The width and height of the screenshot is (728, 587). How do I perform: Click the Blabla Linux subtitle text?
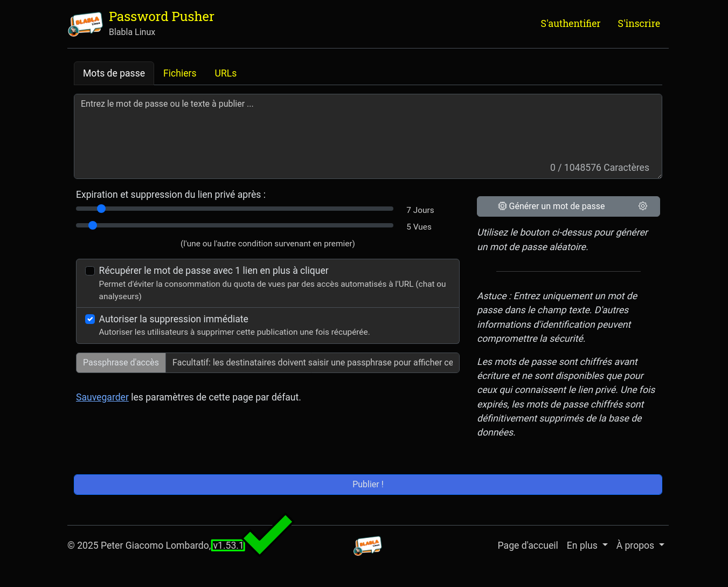(132, 32)
